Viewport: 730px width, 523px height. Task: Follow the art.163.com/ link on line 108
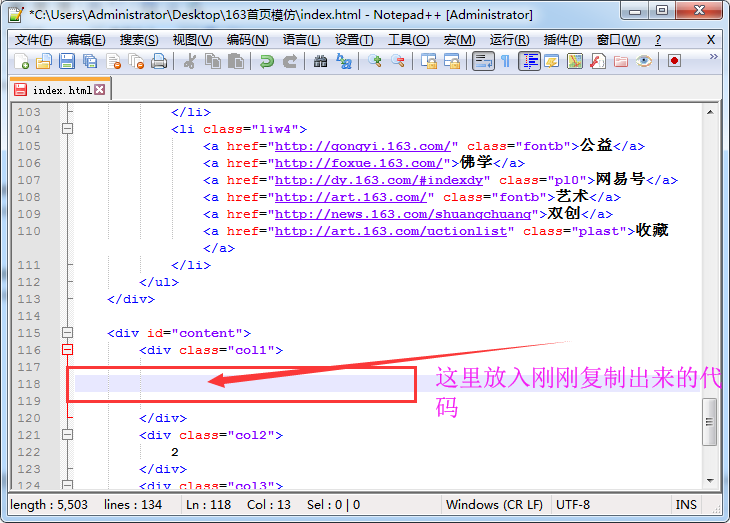tap(351, 197)
